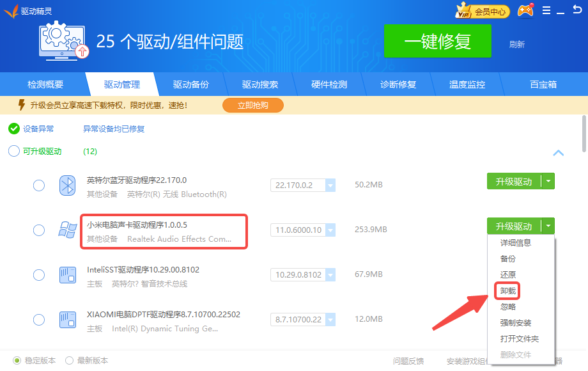This screenshot has height=371, width=588.
Task: Click the VIP 会员中心 badge icon
Action: 482,11
